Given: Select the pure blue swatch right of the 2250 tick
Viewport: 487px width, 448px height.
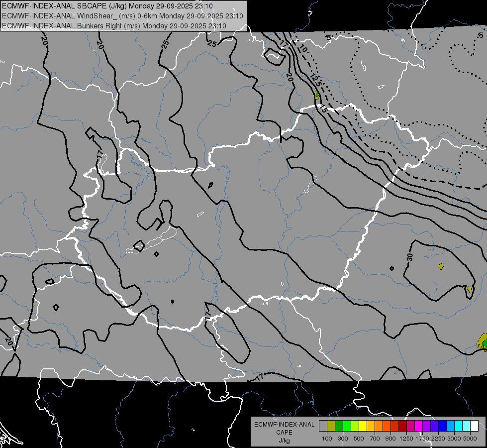Looking at the screenshot, I should (x=443, y=426).
